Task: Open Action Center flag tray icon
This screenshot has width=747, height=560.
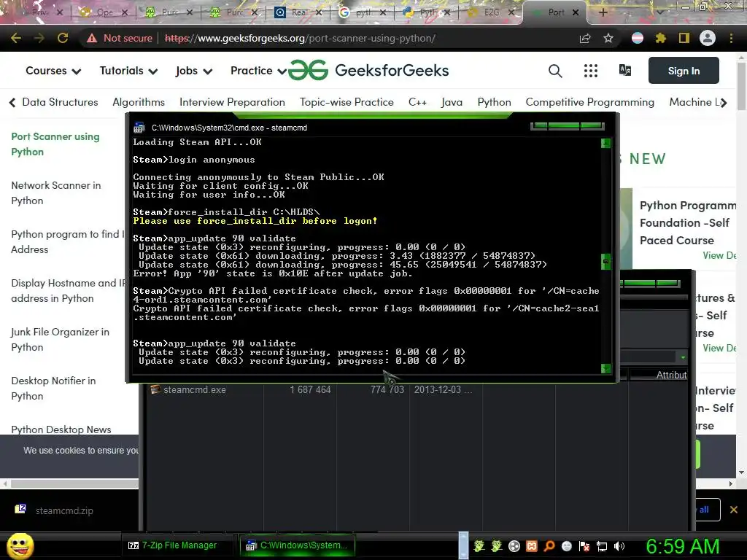Action: (584, 546)
